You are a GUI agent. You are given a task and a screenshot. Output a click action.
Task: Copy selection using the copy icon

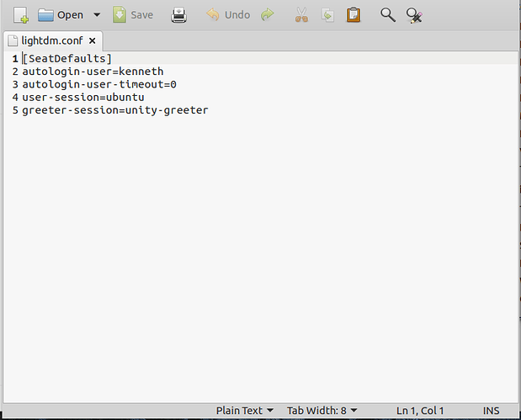point(327,14)
